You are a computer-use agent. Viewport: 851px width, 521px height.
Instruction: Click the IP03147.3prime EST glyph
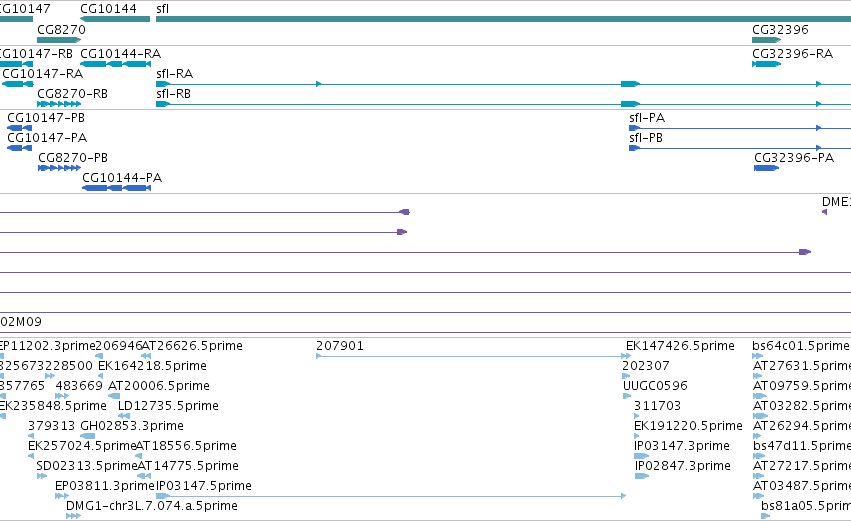[x=642, y=456]
